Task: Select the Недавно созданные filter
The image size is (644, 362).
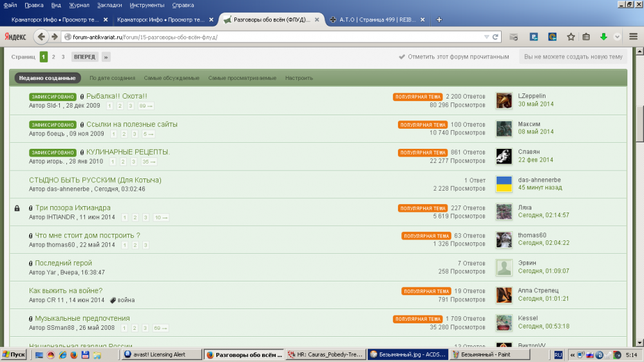Action: tap(47, 78)
